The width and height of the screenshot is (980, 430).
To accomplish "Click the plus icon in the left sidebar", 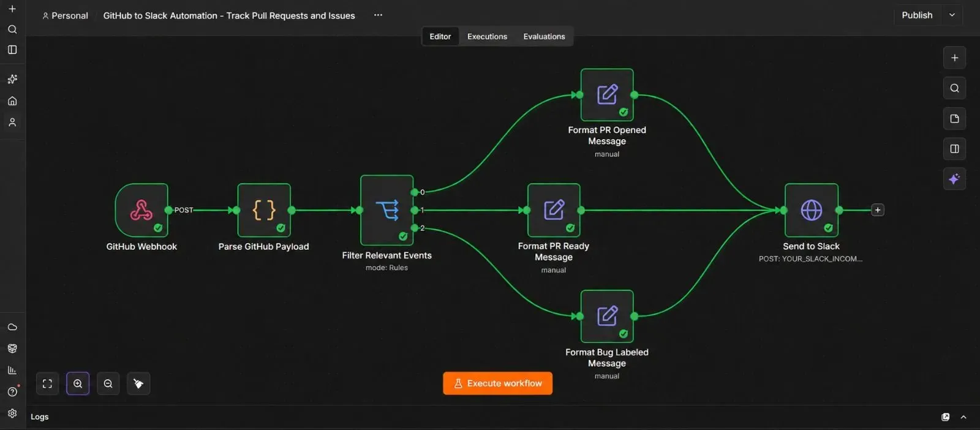I will (x=12, y=9).
